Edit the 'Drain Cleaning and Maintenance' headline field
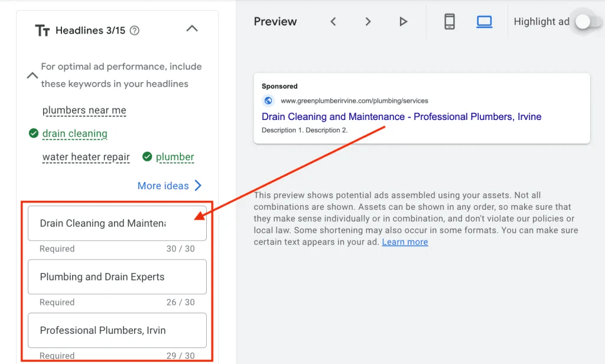 [x=102, y=223]
